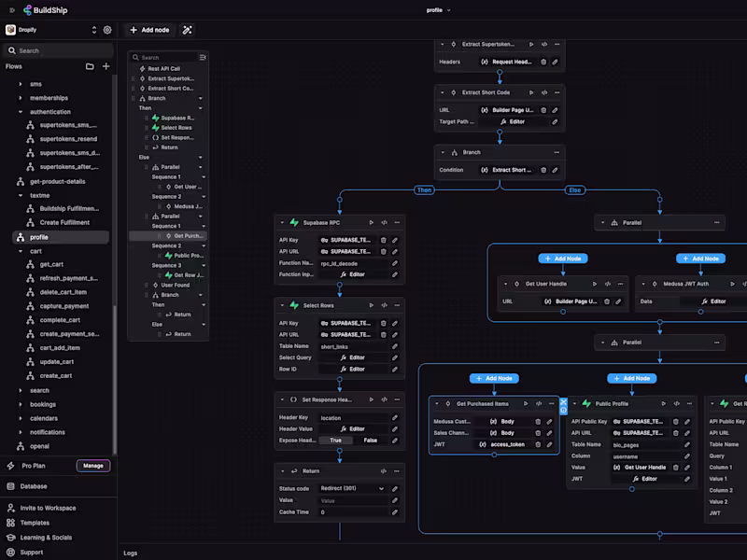Run the Select Rows node
This screenshot has height=560, width=747.
point(371,305)
